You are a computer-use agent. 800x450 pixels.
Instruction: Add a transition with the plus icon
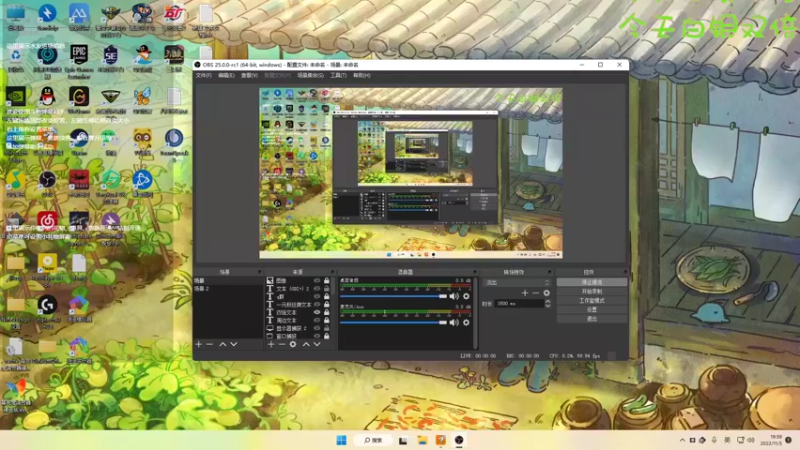tap(525, 293)
